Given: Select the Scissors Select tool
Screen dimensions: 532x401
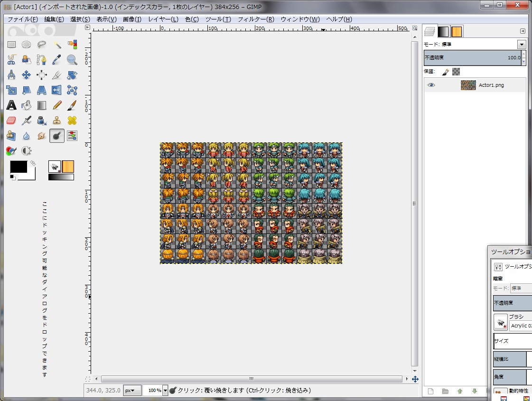Looking at the screenshot, I should pyautogui.click(x=11, y=60).
